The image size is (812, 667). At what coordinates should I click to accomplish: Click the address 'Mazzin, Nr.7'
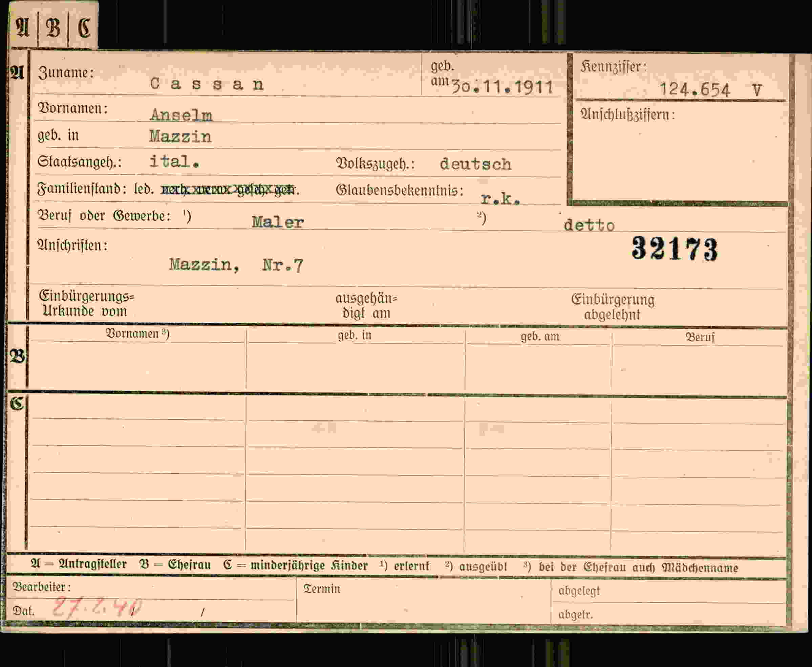point(236,265)
